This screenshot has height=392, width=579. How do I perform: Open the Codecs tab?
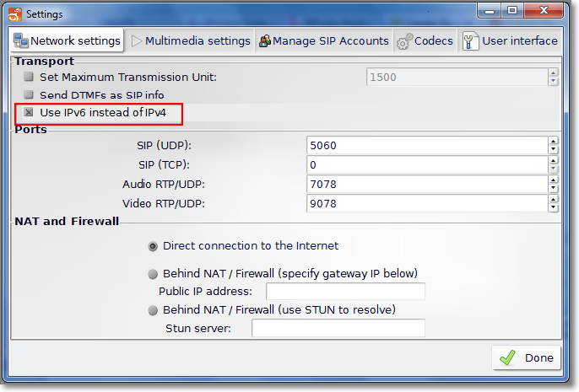coord(425,41)
